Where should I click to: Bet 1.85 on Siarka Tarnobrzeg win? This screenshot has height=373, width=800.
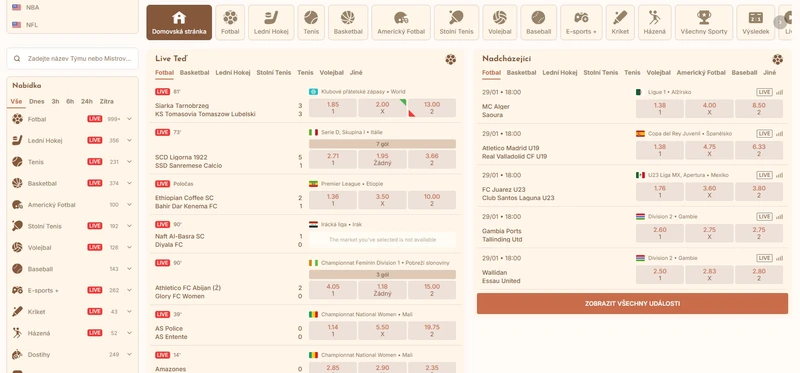[x=333, y=108]
